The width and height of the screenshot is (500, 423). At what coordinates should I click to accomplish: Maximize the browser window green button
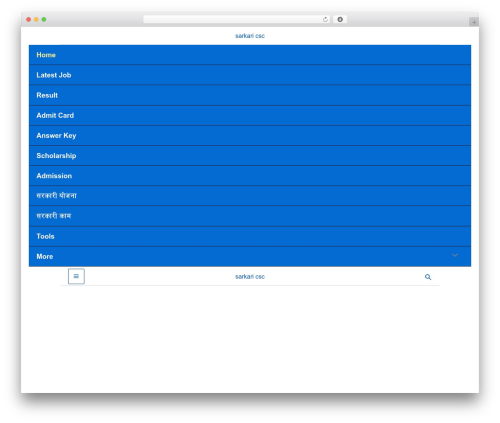(x=44, y=19)
